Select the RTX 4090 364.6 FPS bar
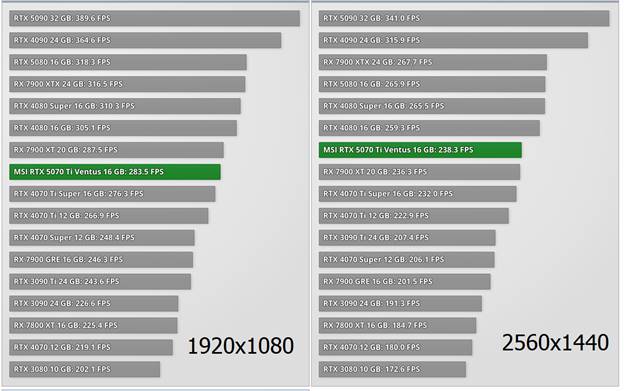The height and width of the screenshot is (391, 624). [x=145, y=40]
